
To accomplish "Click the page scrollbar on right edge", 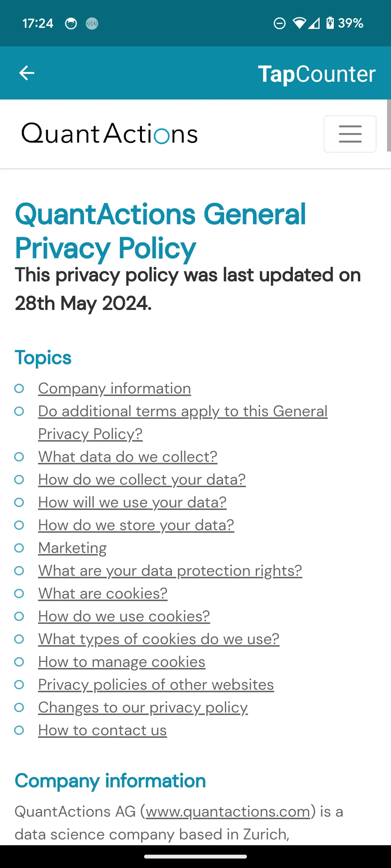I will pos(389,125).
